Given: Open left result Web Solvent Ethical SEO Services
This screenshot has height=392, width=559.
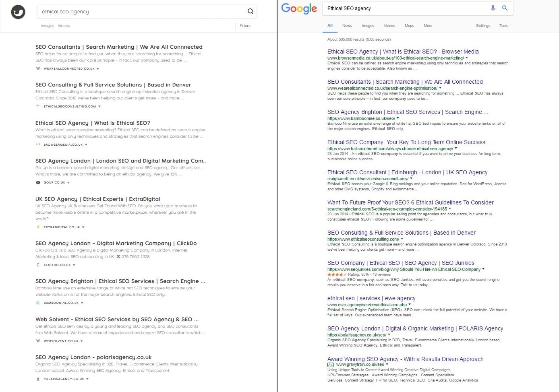Looking at the screenshot, I should click(x=117, y=320).
